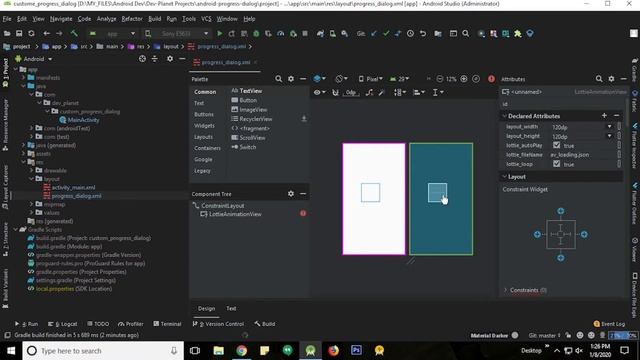This screenshot has width=640, height=360.
Task: Select the blueprint view widget square
Action: tap(437, 193)
